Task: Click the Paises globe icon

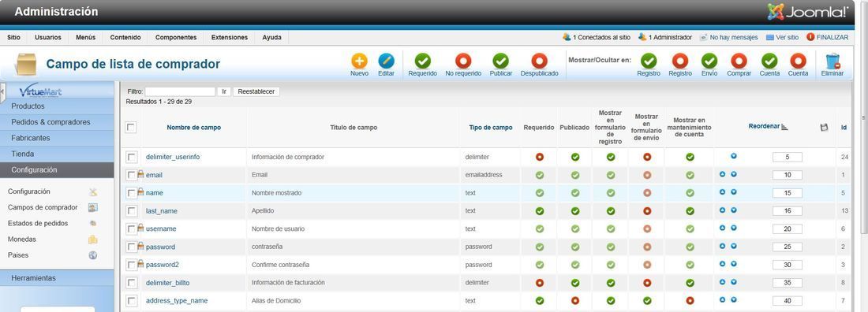Action: point(92,255)
